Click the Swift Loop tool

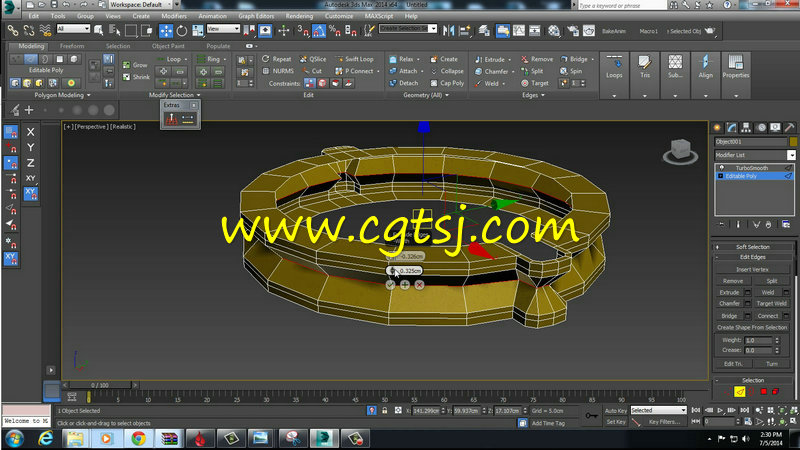coord(355,59)
